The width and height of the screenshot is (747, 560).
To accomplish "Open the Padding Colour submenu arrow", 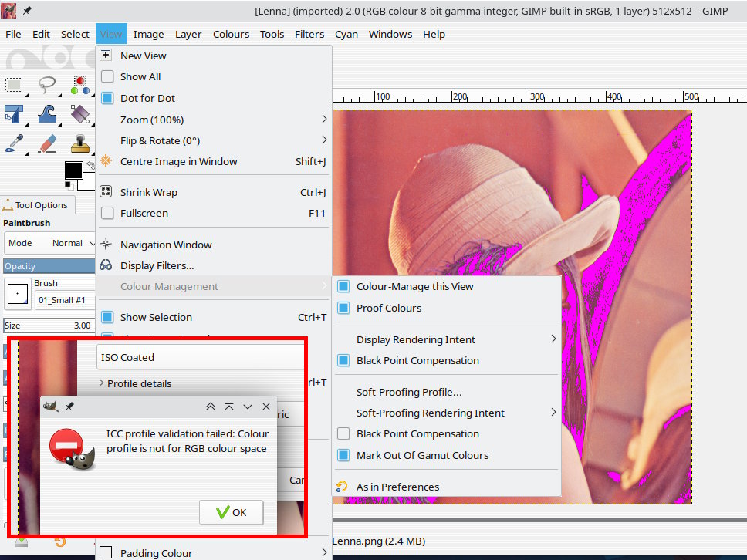I will [324, 552].
